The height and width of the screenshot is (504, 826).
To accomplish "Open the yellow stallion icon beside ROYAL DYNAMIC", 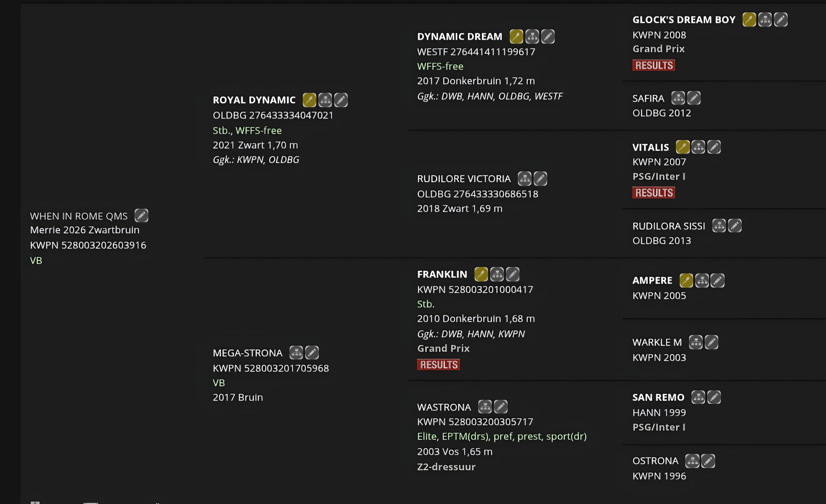I will click(309, 100).
